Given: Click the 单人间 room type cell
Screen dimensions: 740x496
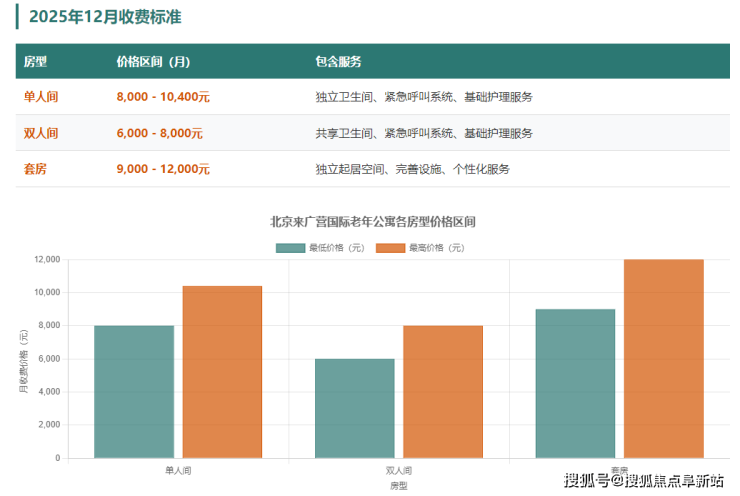Looking at the screenshot, I should click(x=41, y=98).
